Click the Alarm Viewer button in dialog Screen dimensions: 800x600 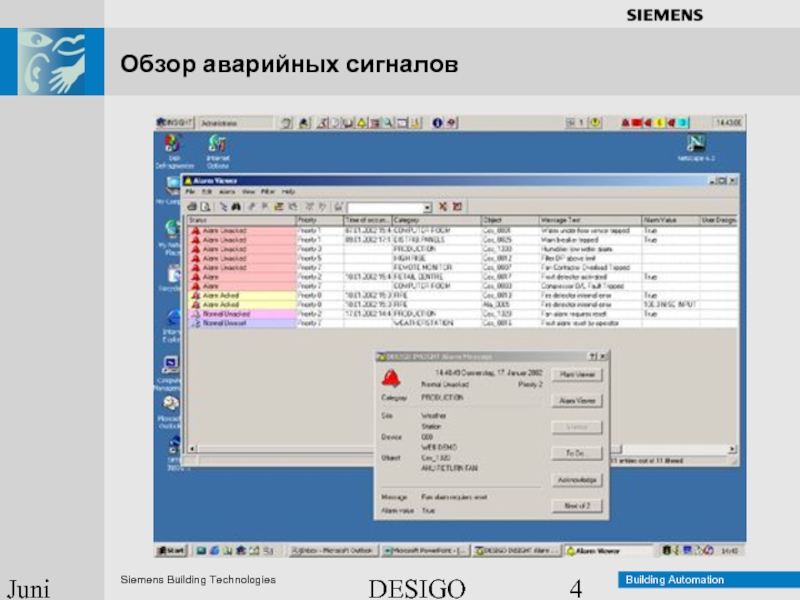[577, 401]
